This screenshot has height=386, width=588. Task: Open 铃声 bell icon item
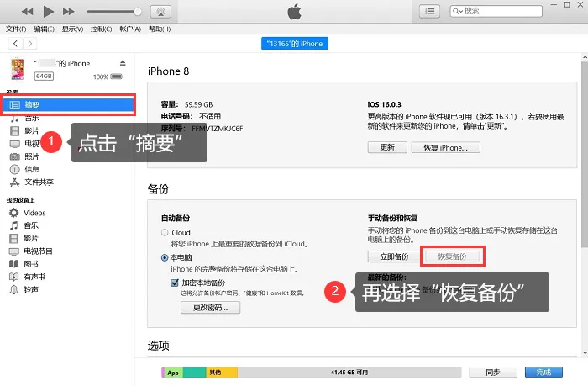point(24,289)
